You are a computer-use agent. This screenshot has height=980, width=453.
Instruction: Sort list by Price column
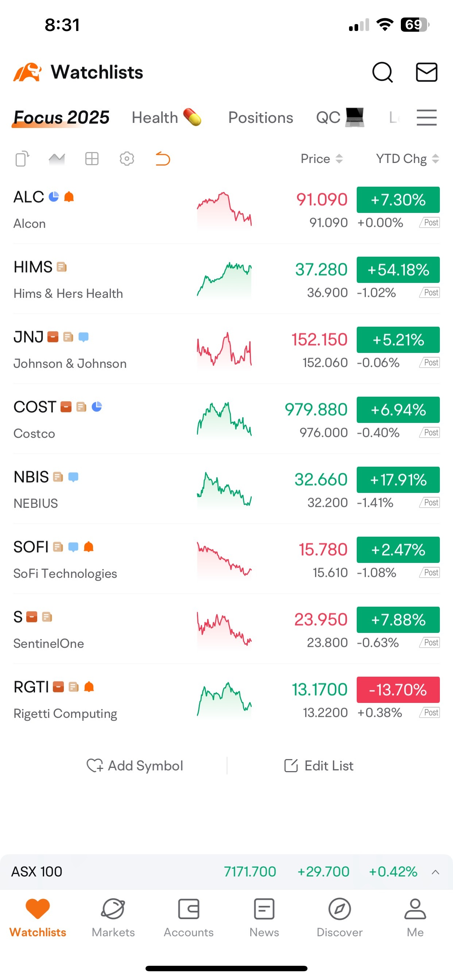click(322, 159)
